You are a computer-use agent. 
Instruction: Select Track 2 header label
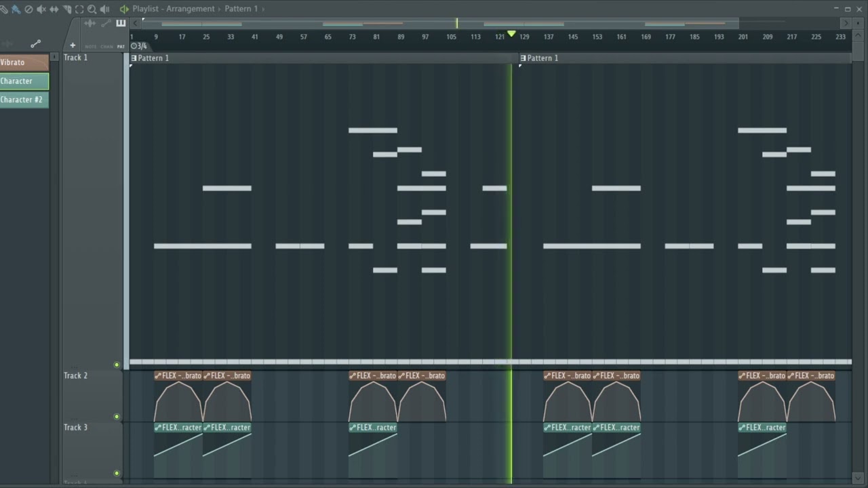(x=75, y=375)
